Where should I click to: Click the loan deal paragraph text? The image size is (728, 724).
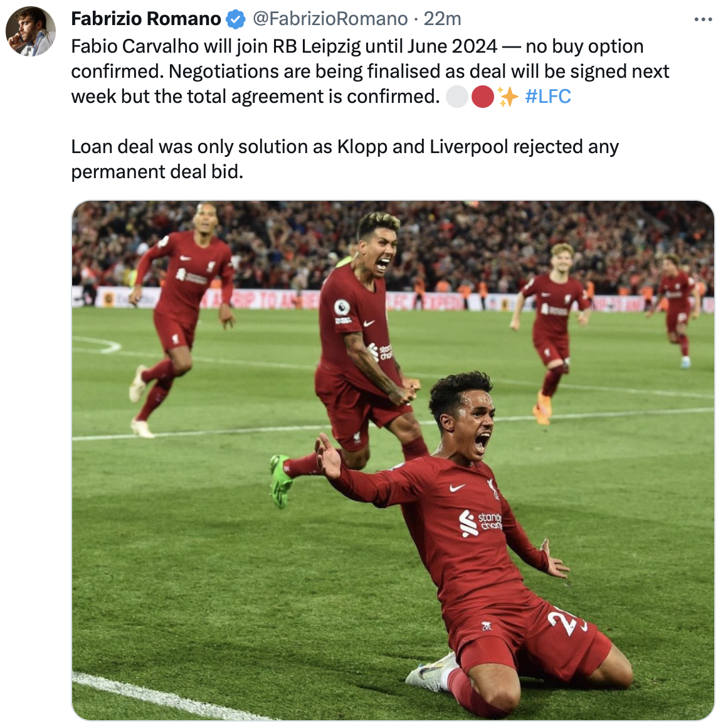[x=344, y=159]
